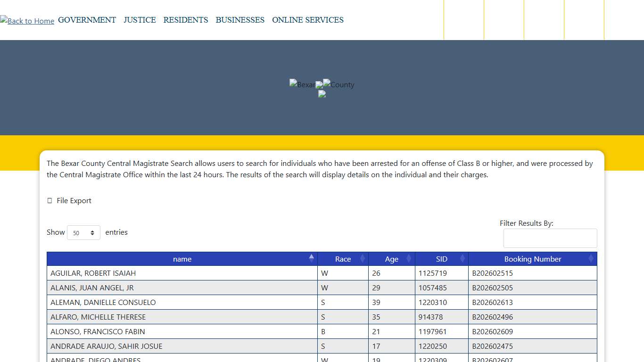Click the sort icon on Booking Number column
The height and width of the screenshot is (362, 644).
592,259
